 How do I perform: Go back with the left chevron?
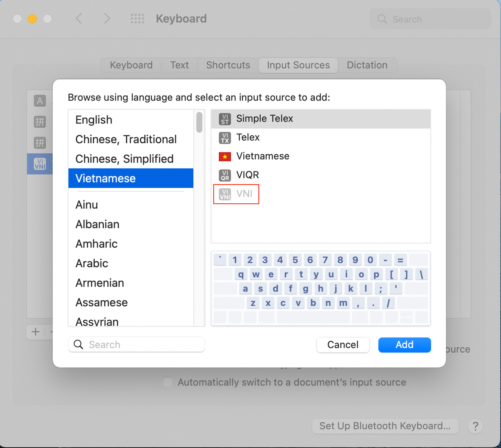pos(79,19)
